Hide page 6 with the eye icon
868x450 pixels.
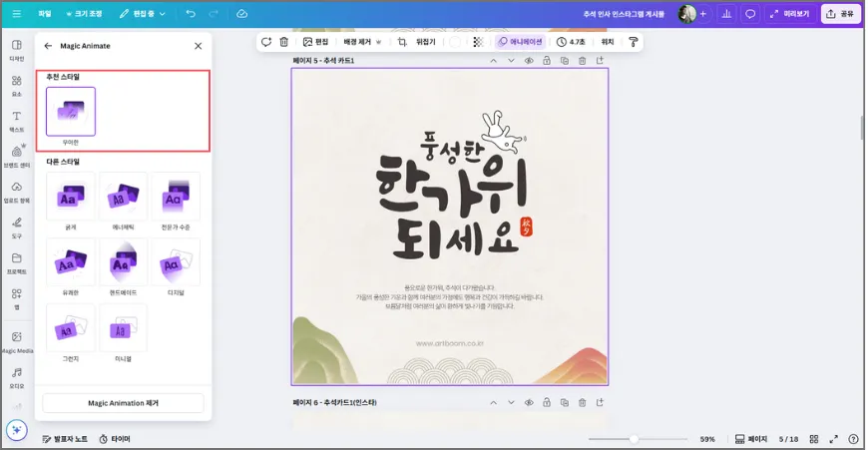pos(529,403)
